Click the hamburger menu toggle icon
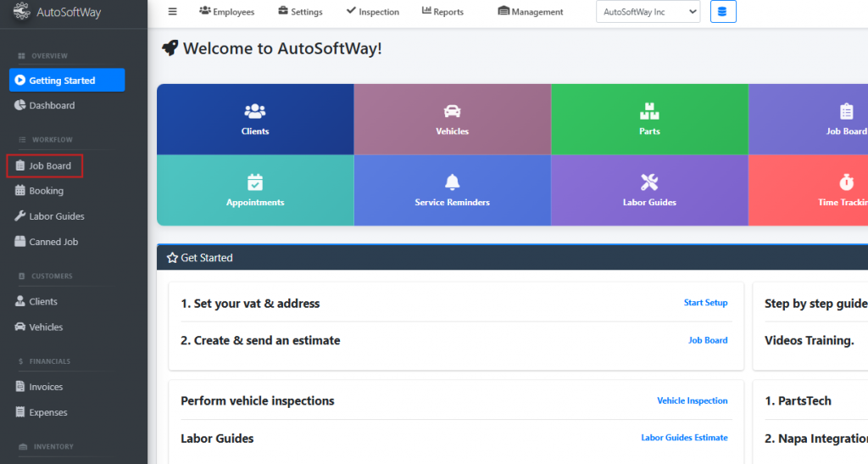 pyautogui.click(x=173, y=12)
